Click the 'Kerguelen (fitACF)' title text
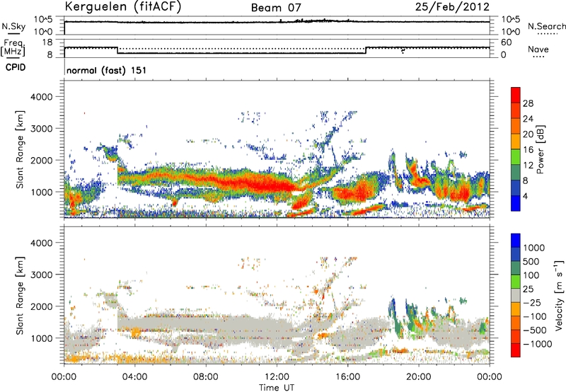The height and width of the screenshot is (392, 566). click(x=122, y=7)
